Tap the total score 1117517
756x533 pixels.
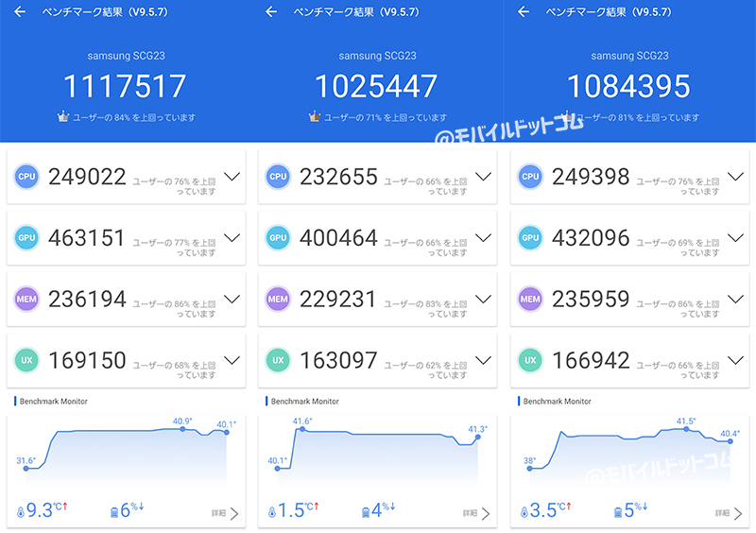[125, 86]
